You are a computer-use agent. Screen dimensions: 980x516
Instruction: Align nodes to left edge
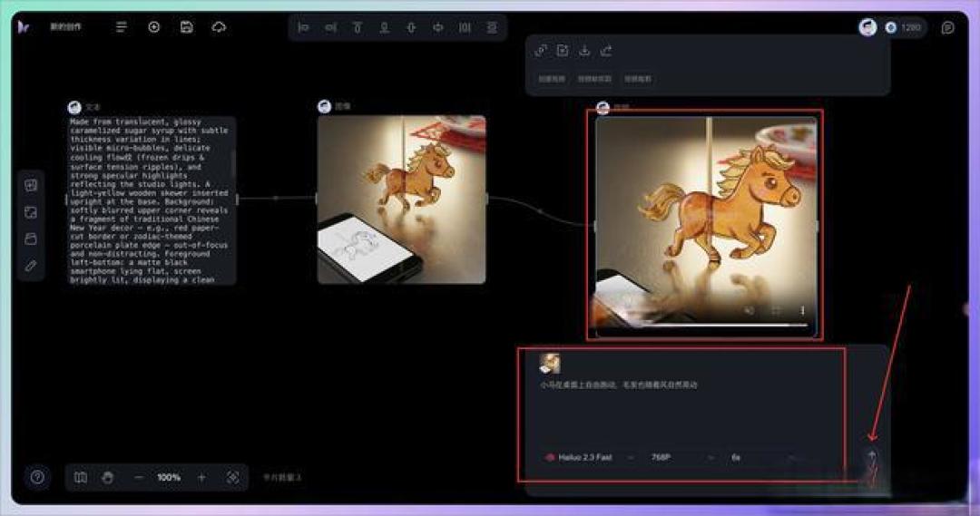303,27
